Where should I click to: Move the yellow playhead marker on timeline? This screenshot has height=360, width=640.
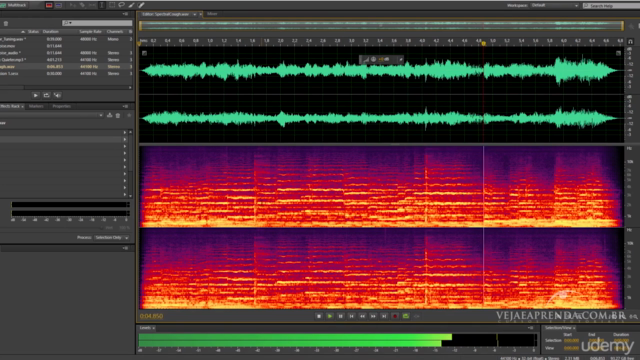pos(484,43)
